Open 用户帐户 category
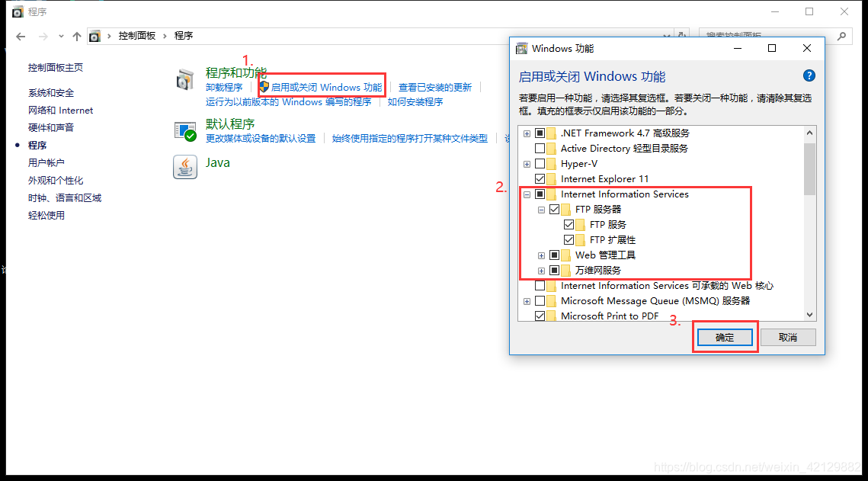The width and height of the screenshot is (868, 481). coord(46,162)
